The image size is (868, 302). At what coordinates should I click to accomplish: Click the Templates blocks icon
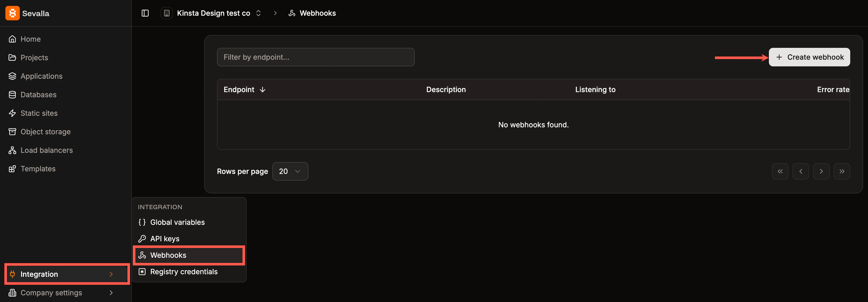pyautogui.click(x=12, y=169)
